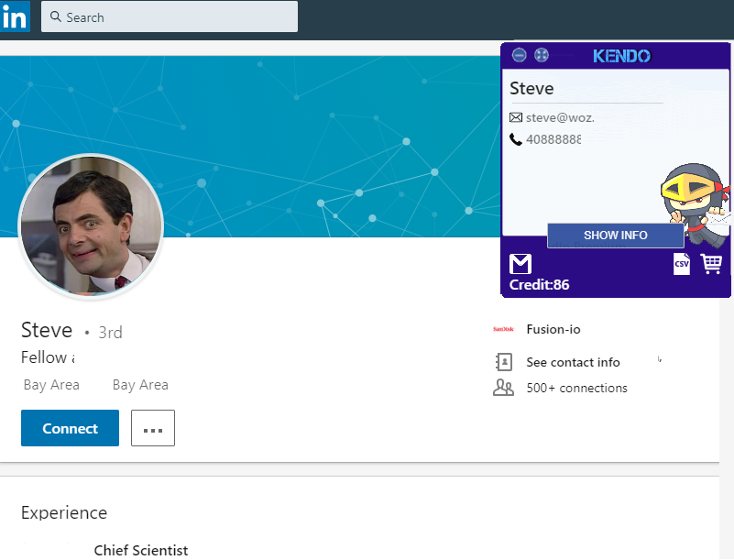This screenshot has width=734, height=560.
Task: Open the 500+ connections link
Action: point(576,388)
